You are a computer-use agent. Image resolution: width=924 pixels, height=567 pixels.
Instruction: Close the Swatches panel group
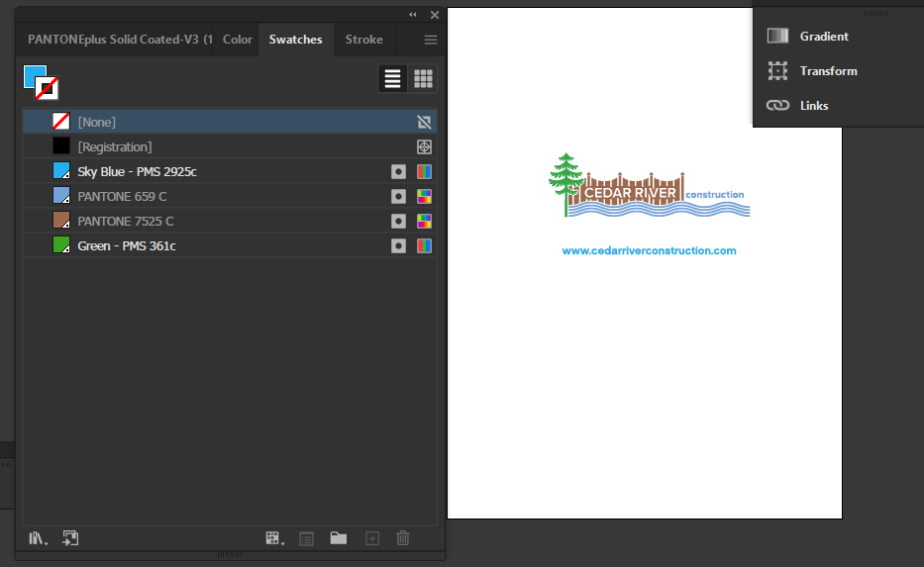[x=435, y=15]
